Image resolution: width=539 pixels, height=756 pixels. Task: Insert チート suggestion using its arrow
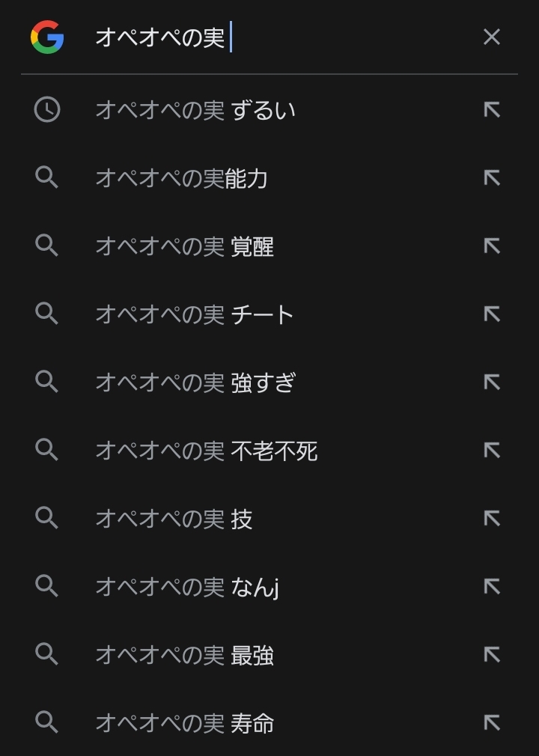click(491, 314)
